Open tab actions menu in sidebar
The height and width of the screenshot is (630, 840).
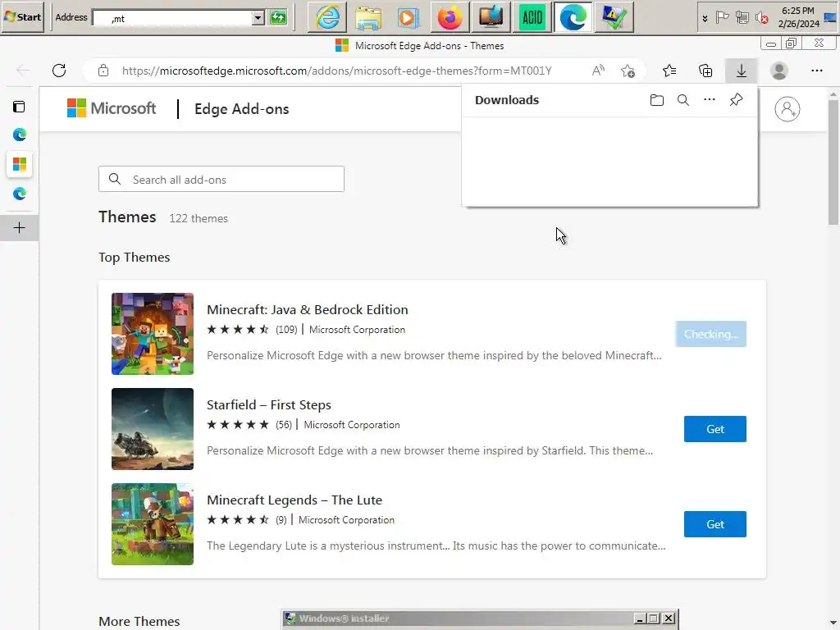click(19, 107)
